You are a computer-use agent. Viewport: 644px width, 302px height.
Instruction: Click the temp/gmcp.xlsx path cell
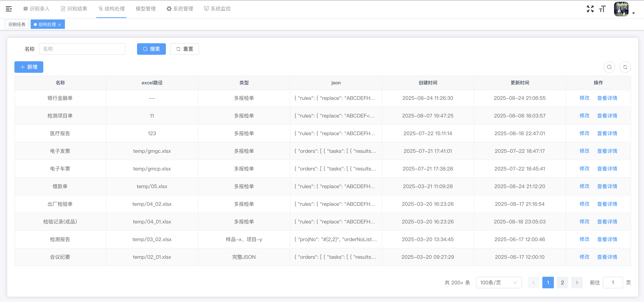152,169
